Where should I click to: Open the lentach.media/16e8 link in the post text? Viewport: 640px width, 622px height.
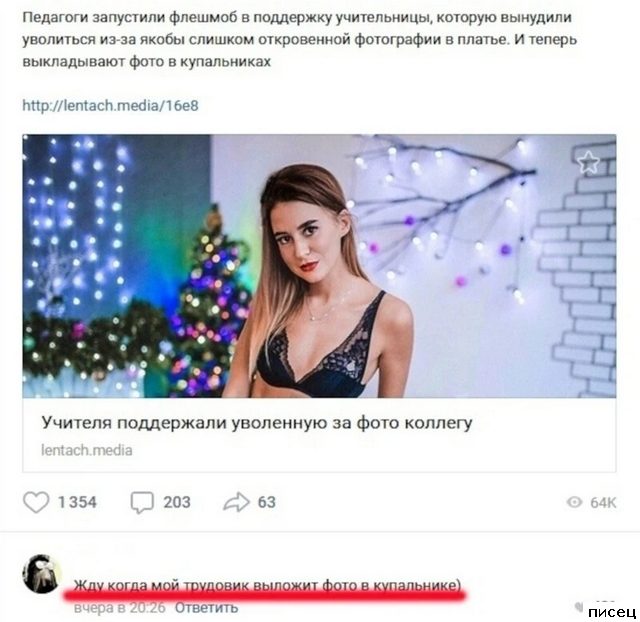point(110,105)
